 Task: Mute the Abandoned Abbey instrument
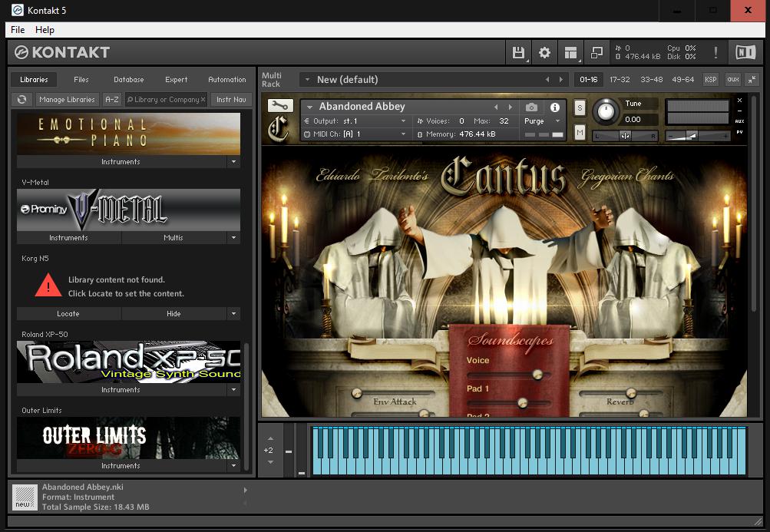(580, 131)
